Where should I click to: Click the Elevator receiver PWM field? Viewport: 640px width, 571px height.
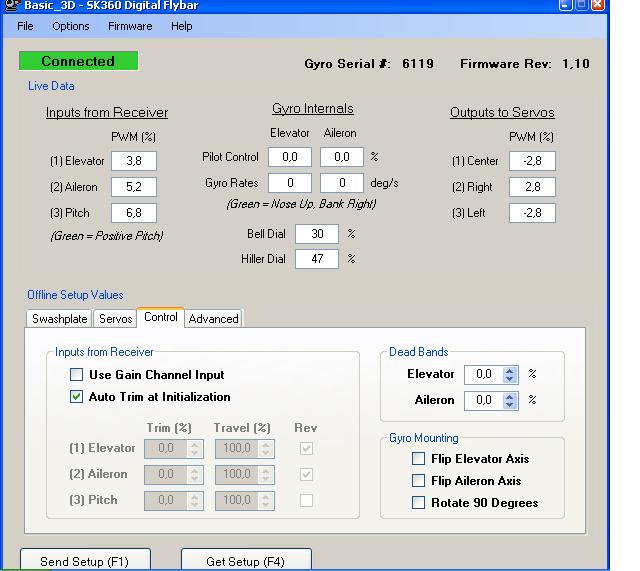click(134, 161)
